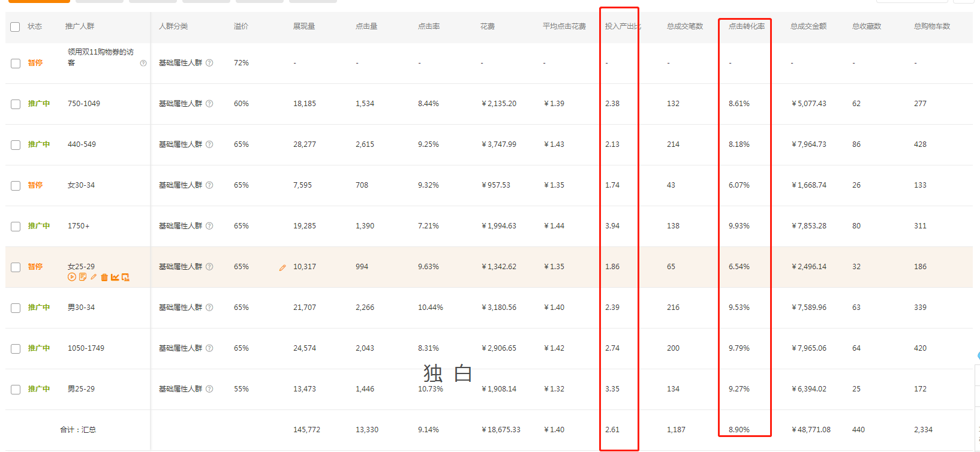Screen dimensions: 980x452
Task: Click the spend value ¥2,135.20
Action: click(x=499, y=104)
